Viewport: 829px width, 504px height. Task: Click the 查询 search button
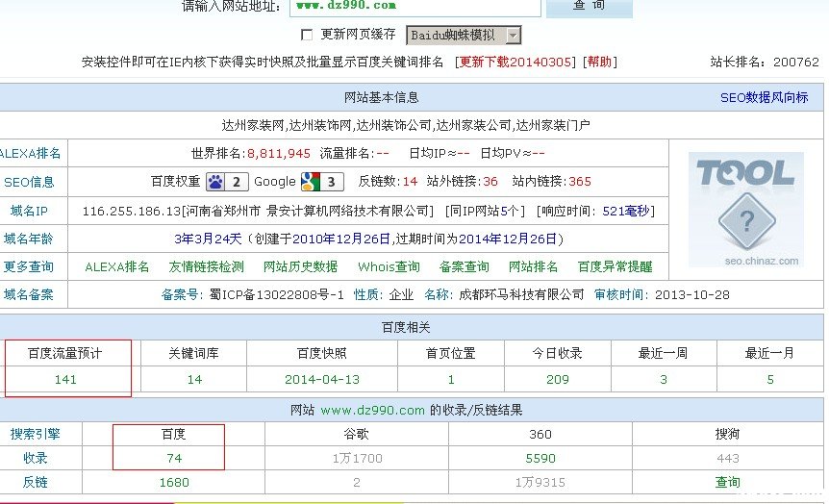[x=589, y=6]
